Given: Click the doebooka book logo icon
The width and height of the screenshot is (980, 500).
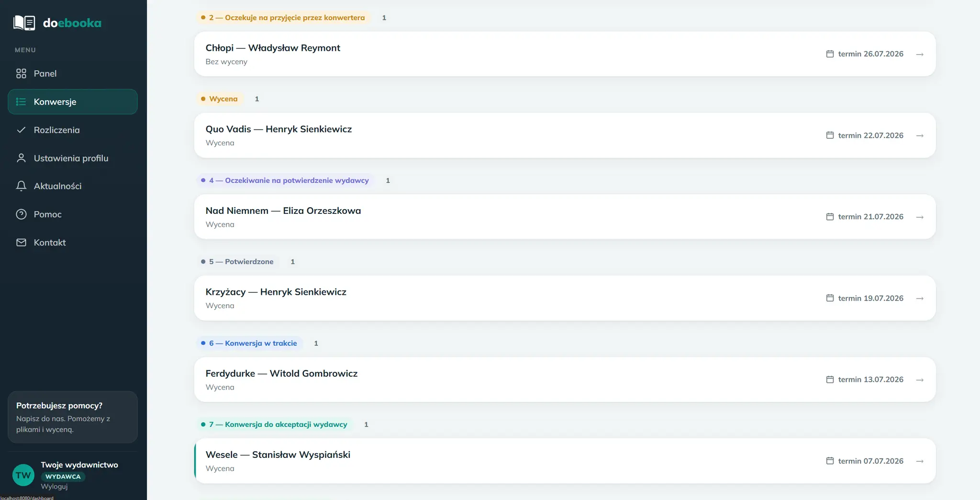Looking at the screenshot, I should [24, 22].
